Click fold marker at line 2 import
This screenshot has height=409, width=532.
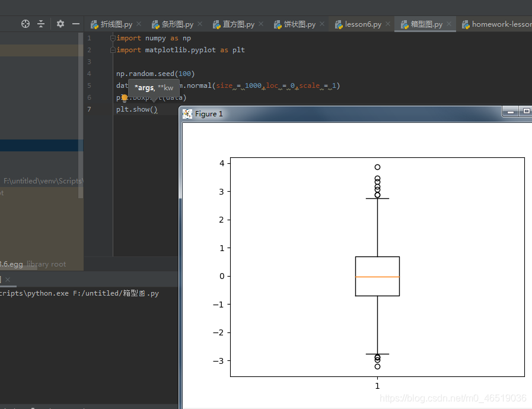113,50
